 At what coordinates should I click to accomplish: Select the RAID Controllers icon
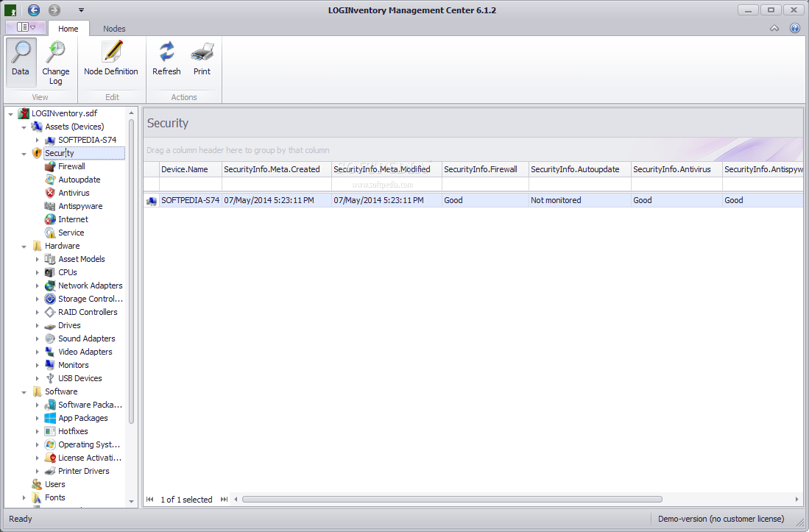tap(50, 312)
